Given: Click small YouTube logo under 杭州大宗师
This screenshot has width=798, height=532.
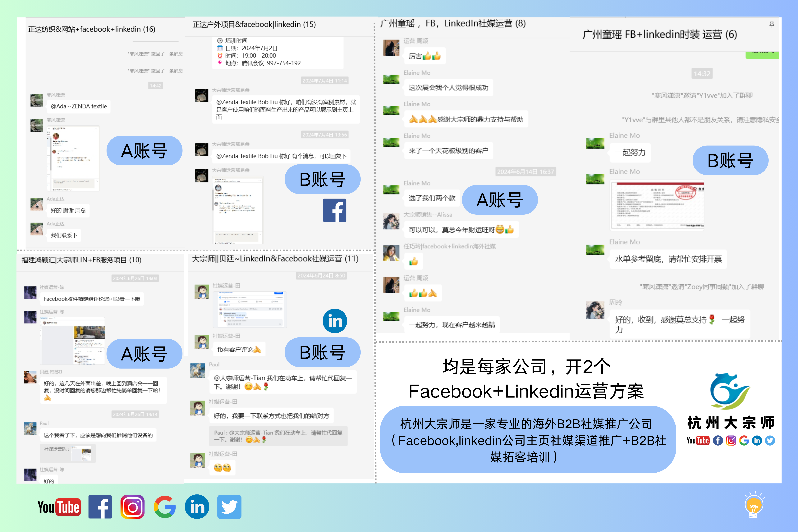Looking at the screenshot, I should tap(698, 440).
